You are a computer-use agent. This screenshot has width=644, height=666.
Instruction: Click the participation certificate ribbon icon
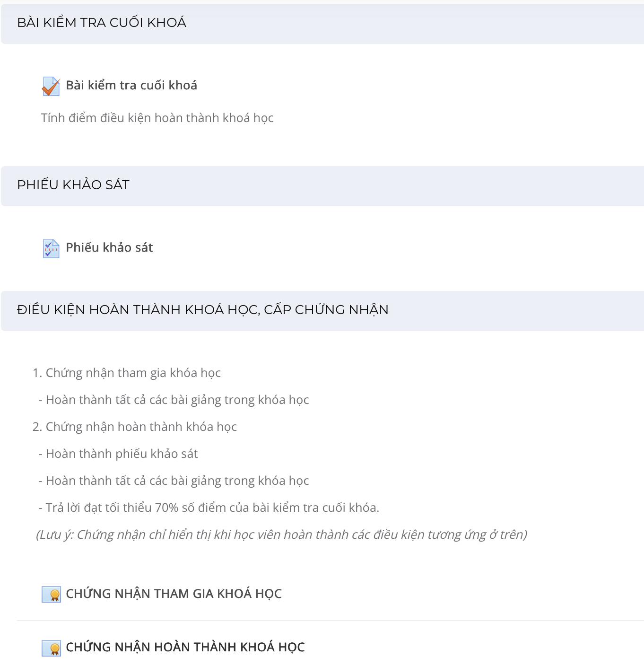[x=51, y=594]
